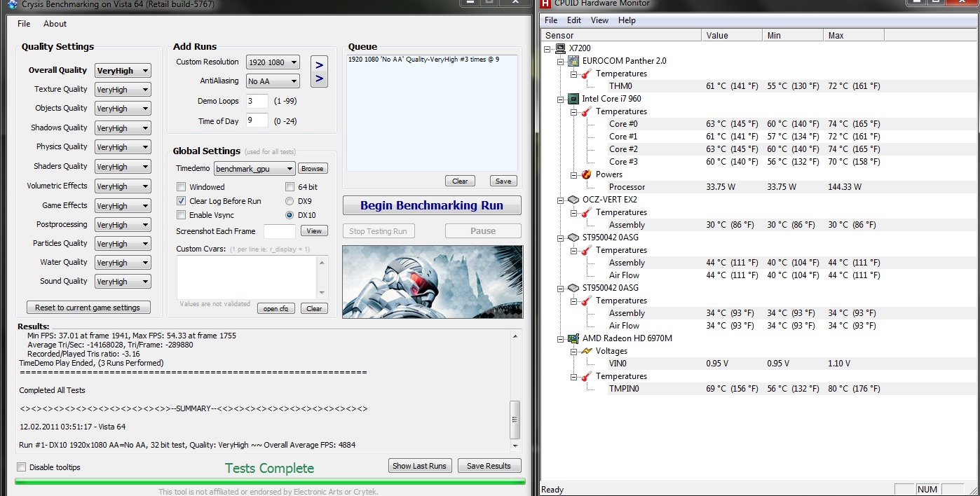Open Edit menu in CPUID Hardware Monitor

pos(574,20)
